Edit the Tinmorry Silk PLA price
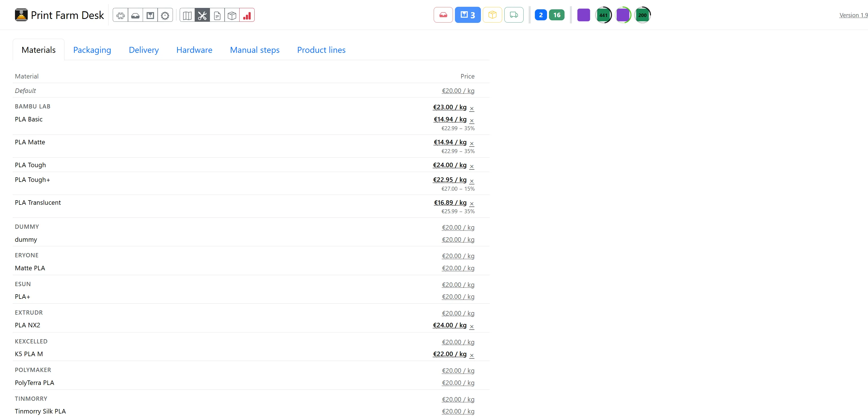 click(458, 411)
